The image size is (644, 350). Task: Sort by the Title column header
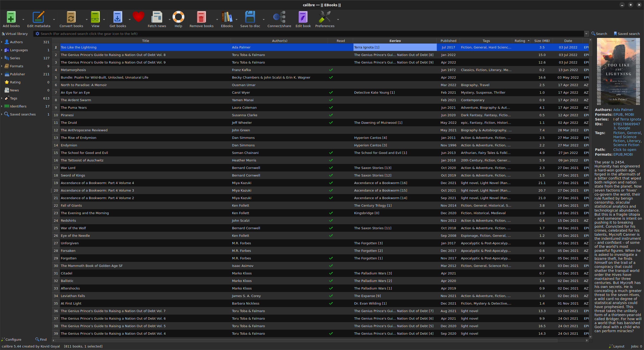146,41
